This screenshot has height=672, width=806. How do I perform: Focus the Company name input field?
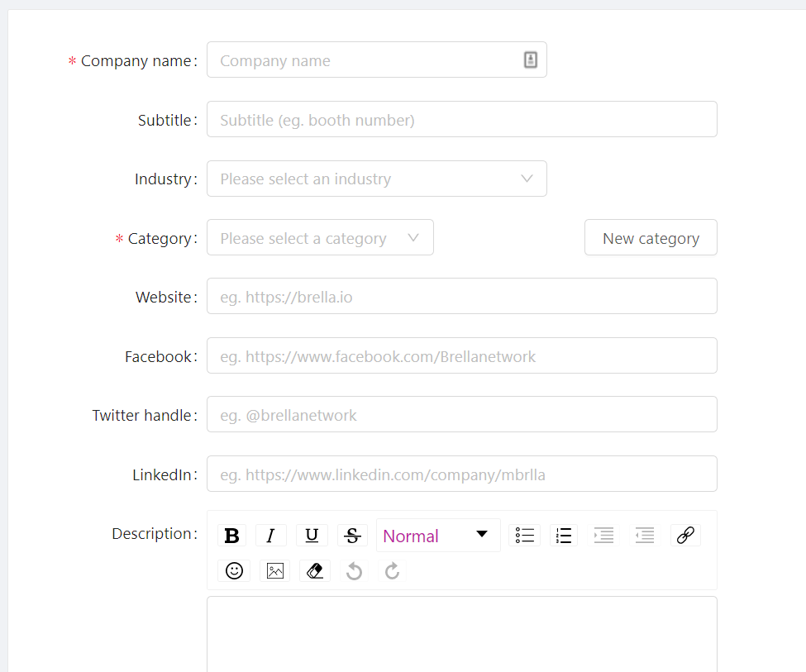click(x=377, y=60)
